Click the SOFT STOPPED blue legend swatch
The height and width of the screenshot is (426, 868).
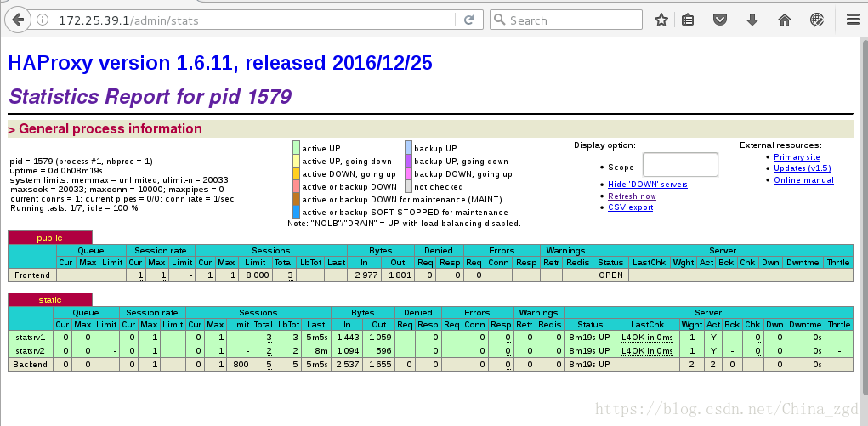tap(296, 212)
